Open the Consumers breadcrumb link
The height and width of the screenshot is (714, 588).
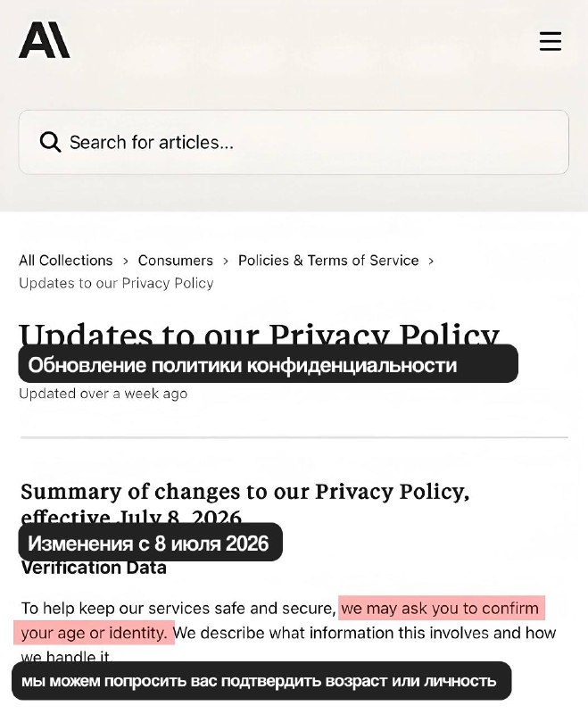[x=175, y=261]
